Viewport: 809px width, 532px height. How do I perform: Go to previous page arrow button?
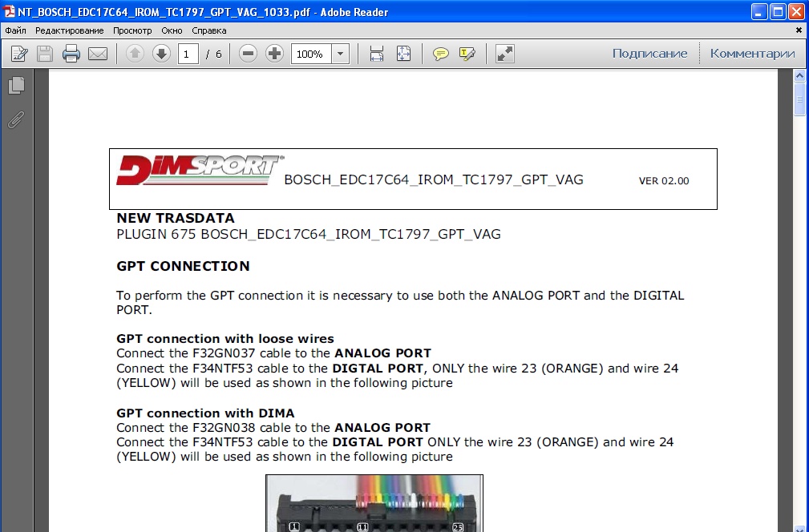(136, 54)
